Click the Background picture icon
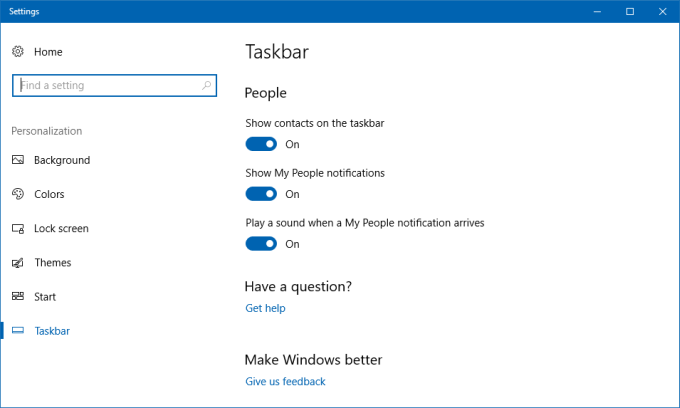680x408 pixels. (x=18, y=160)
